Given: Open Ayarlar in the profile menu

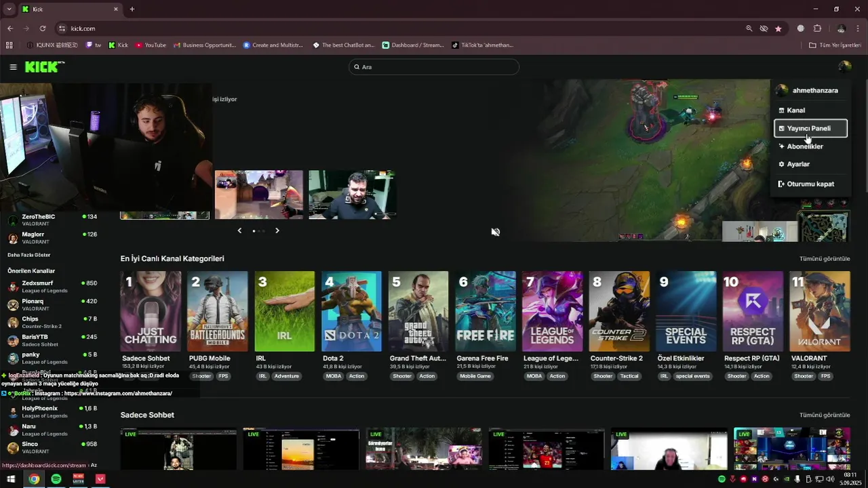Looking at the screenshot, I should tap(810, 164).
